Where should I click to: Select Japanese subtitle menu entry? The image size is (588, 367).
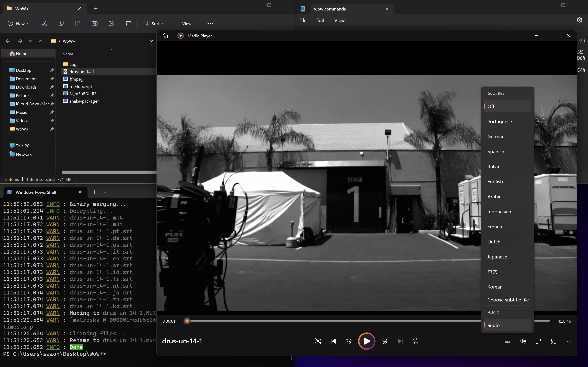[x=497, y=257]
